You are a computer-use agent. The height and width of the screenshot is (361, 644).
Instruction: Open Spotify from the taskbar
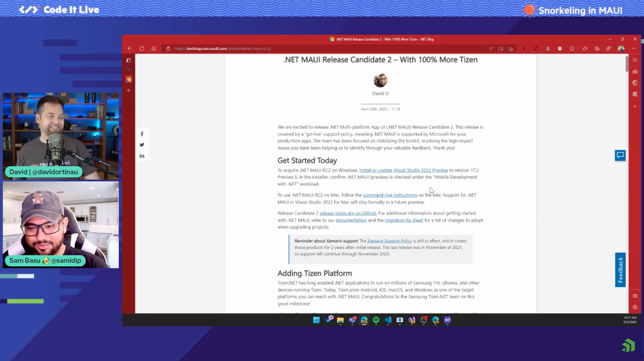pyautogui.click(x=376, y=320)
